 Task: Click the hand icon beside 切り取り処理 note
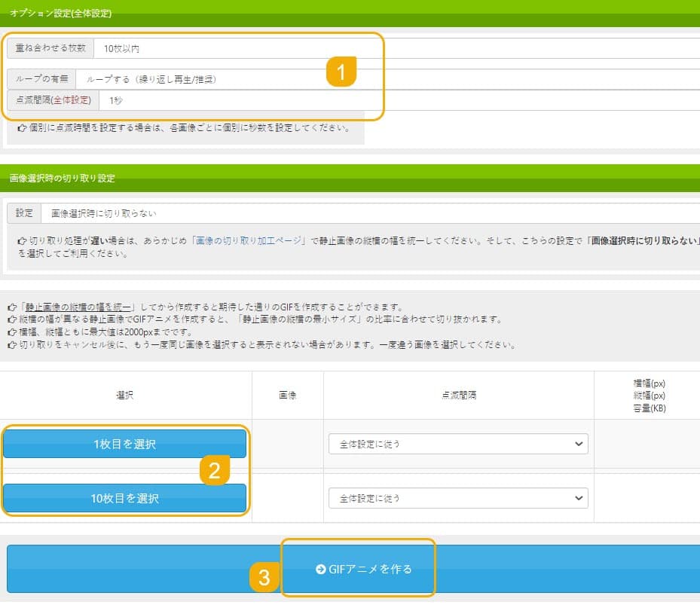[x=22, y=240]
